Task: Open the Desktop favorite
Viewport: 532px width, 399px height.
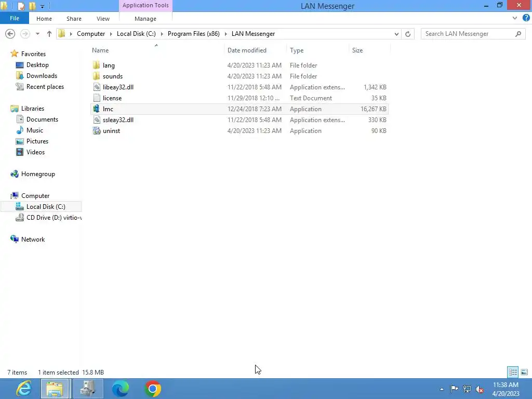Action: pyautogui.click(x=37, y=65)
